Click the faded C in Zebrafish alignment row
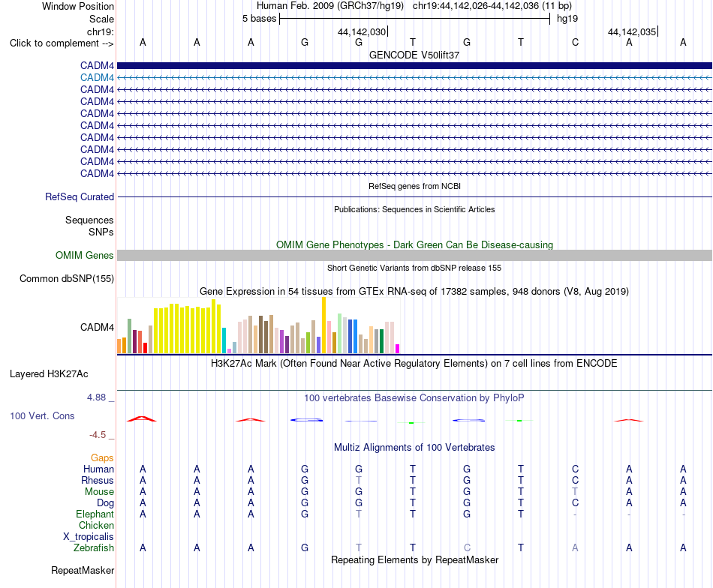Viewport: 713px width, 588px height. tap(467, 548)
